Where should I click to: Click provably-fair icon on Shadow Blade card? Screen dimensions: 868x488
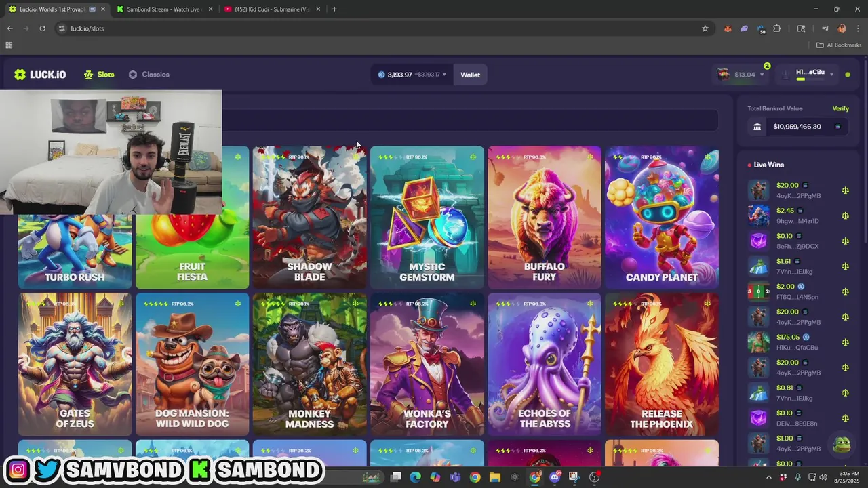click(355, 157)
